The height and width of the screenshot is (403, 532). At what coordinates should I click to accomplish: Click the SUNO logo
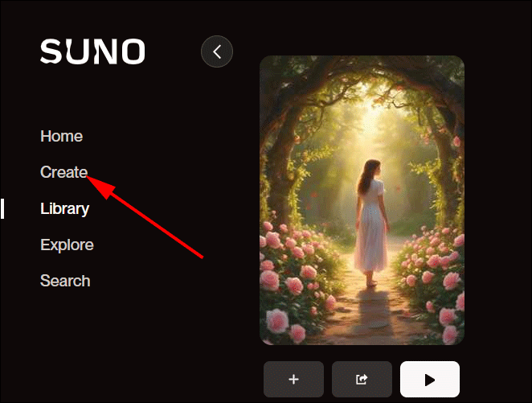pyautogui.click(x=92, y=51)
